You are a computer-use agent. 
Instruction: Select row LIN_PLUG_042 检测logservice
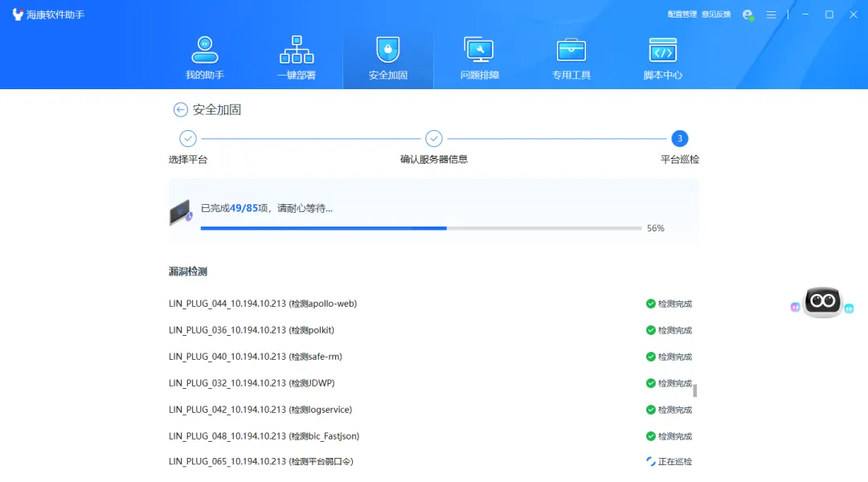click(431, 410)
